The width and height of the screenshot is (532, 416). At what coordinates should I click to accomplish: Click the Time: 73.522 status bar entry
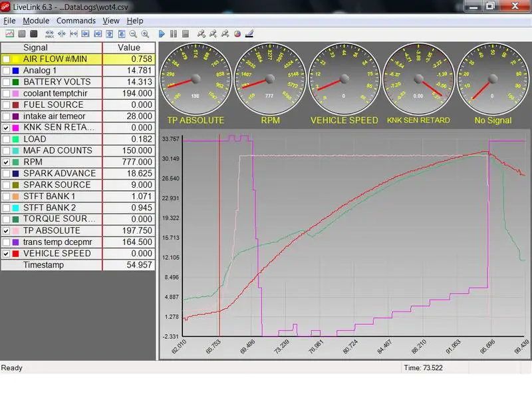[423, 368]
